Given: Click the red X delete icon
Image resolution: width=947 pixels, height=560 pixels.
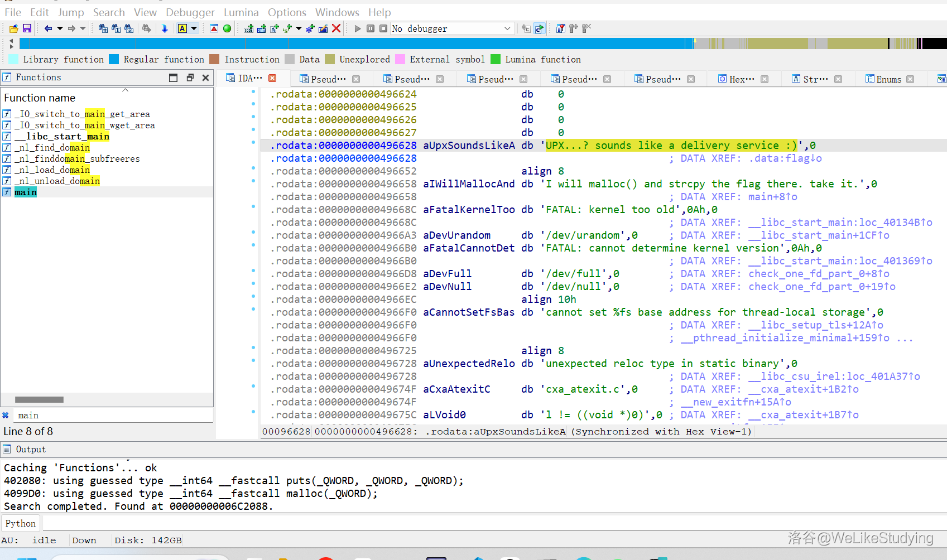Looking at the screenshot, I should click(x=336, y=28).
